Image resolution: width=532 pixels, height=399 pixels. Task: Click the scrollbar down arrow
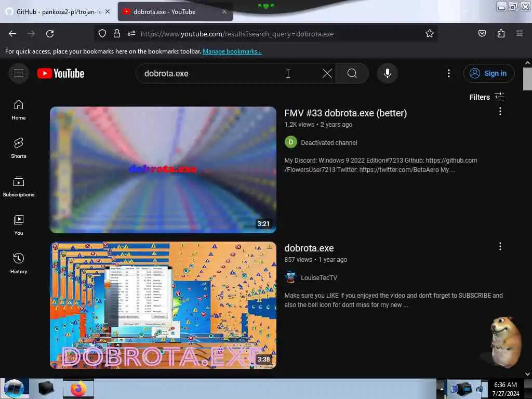click(x=527, y=374)
